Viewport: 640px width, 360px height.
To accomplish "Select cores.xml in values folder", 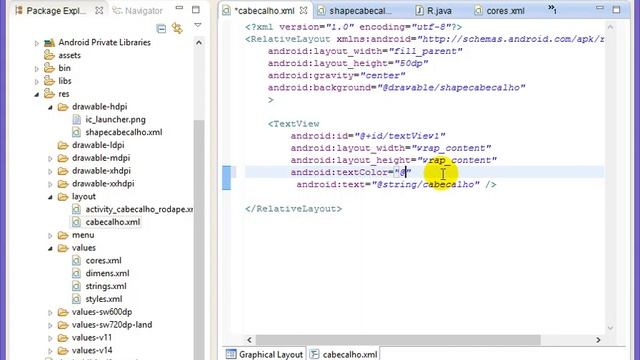I will pyautogui.click(x=103, y=260).
